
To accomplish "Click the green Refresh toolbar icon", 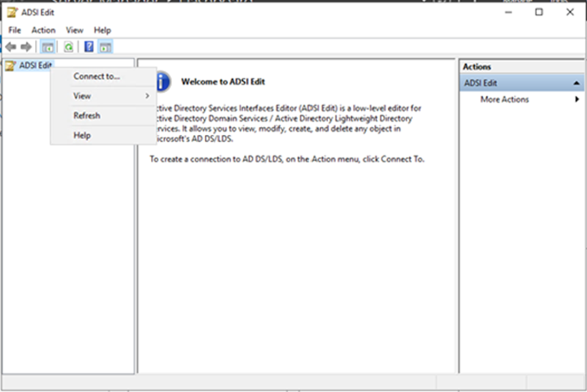I will [x=68, y=47].
